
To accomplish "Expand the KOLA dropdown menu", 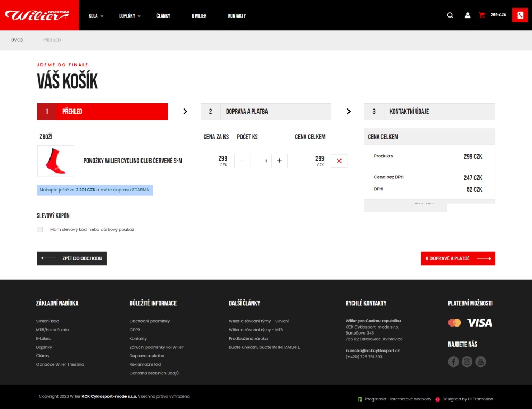I will tap(96, 15).
